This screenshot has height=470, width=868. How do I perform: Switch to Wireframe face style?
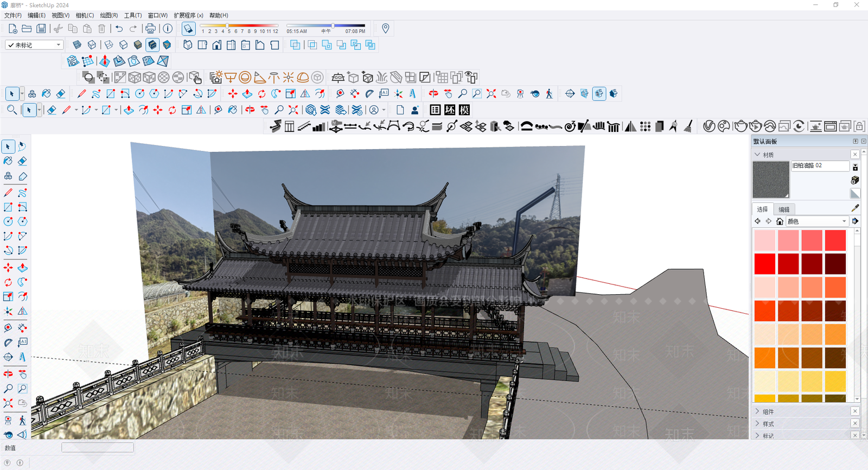tap(109, 45)
